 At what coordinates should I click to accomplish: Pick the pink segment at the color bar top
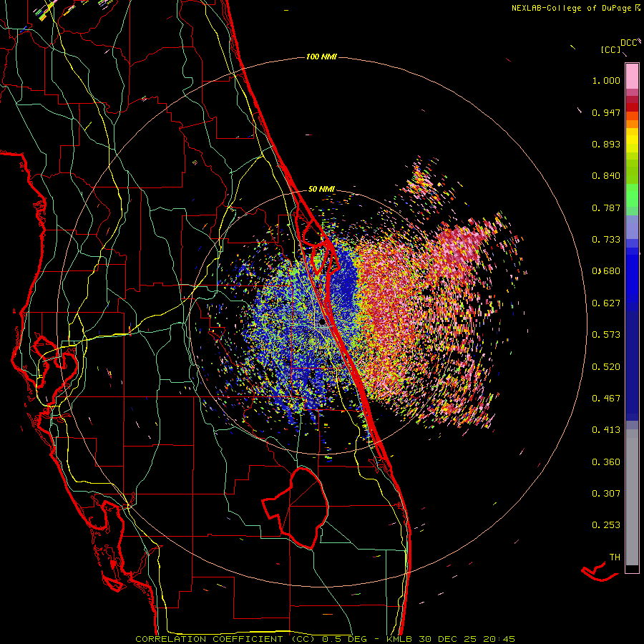pos(632,77)
